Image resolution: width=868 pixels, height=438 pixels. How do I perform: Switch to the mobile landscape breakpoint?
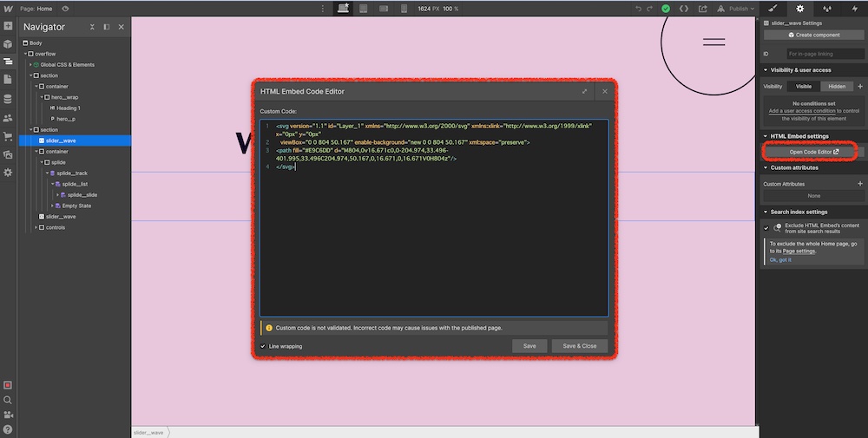point(384,9)
